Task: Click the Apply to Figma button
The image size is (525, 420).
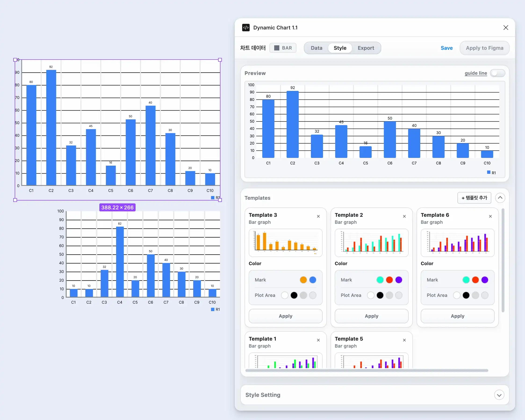Action: pos(484,48)
